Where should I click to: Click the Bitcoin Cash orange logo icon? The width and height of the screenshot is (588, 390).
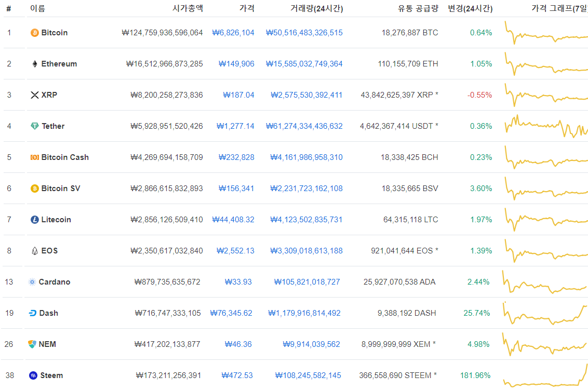[x=34, y=157]
